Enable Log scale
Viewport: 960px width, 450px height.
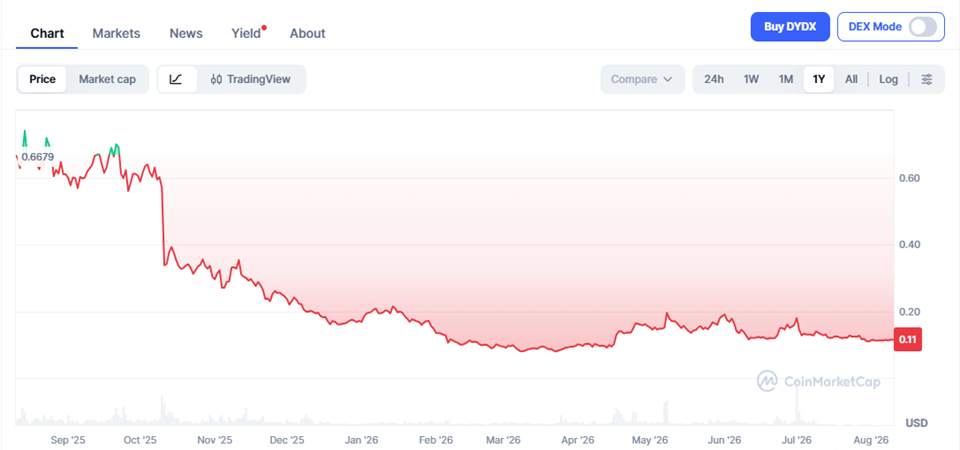[x=888, y=79]
